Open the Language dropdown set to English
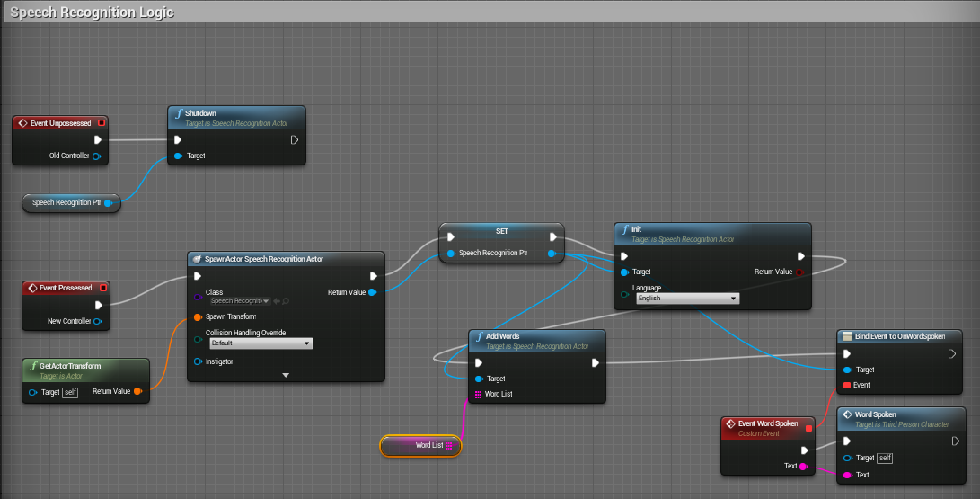This screenshot has width=980, height=499. (x=687, y=298)
